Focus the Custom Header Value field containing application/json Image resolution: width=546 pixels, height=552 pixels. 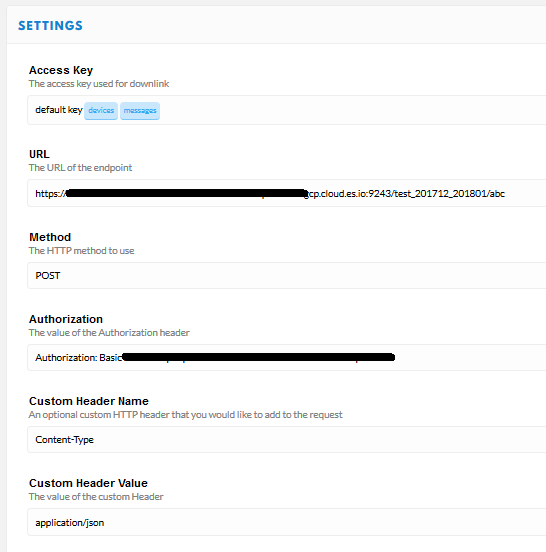[x=287, y=522]
